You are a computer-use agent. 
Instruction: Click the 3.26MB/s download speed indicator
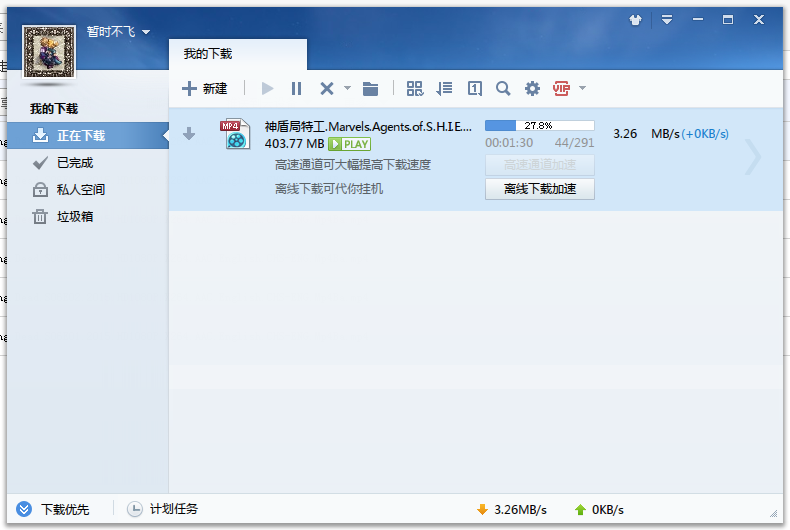[x=512, y=510]
